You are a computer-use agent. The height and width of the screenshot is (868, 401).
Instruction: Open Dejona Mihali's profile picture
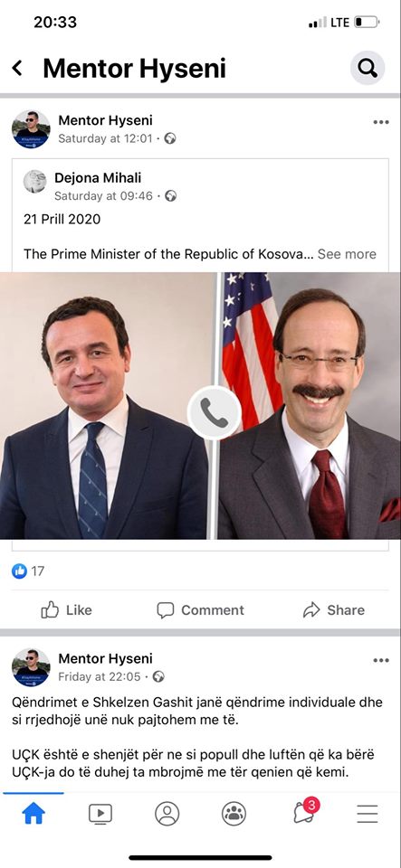(x=35, y=182)
